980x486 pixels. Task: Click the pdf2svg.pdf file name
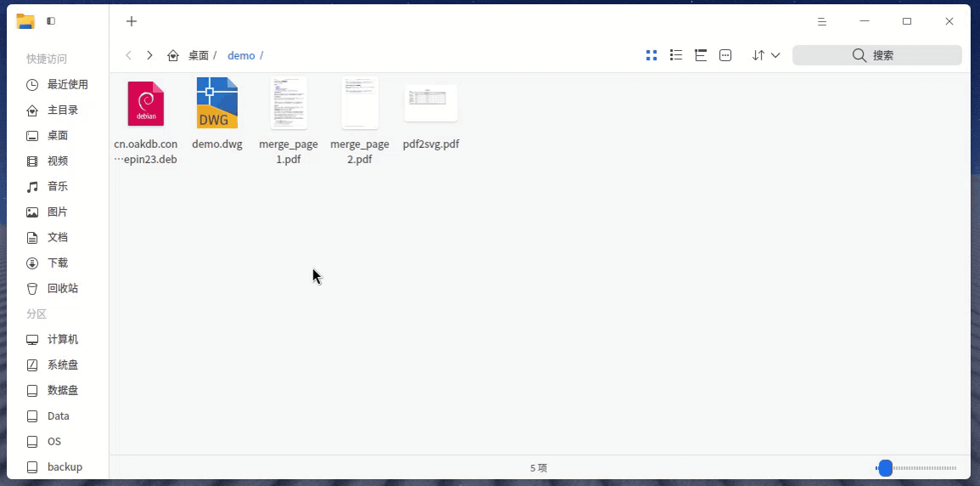click(431, 144)
